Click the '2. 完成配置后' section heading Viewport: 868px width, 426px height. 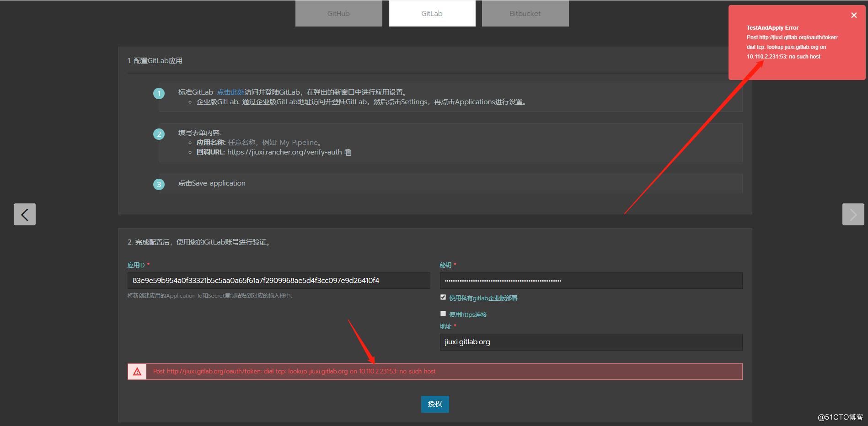coord(199,242)
